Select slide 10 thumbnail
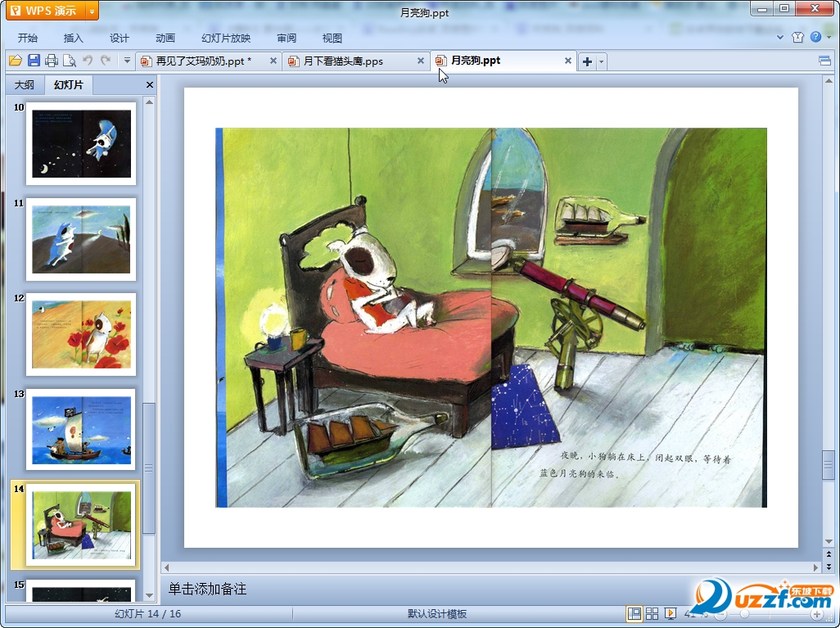The image size is (840, 628). coord(81,143)
